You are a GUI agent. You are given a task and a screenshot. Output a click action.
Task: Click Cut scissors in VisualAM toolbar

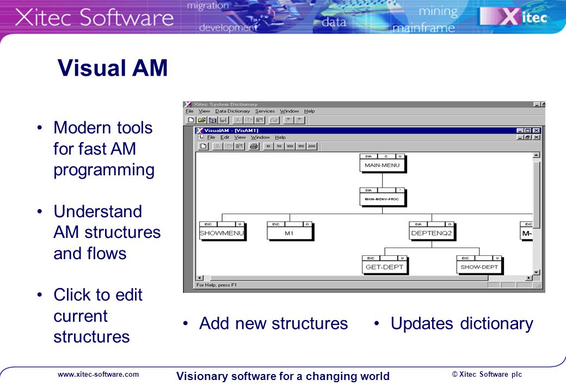point(218,146)
